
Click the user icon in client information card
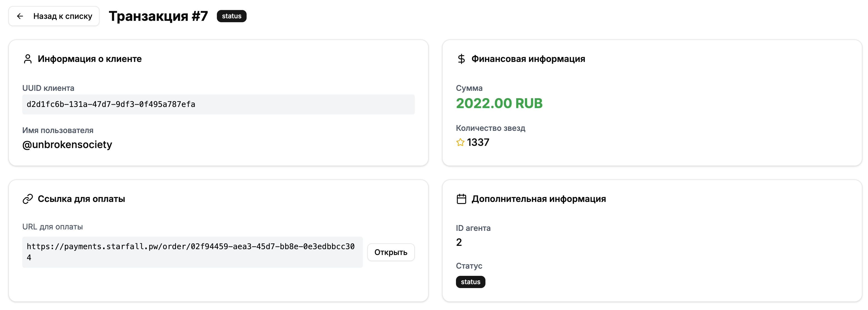[x=28, y=59]
